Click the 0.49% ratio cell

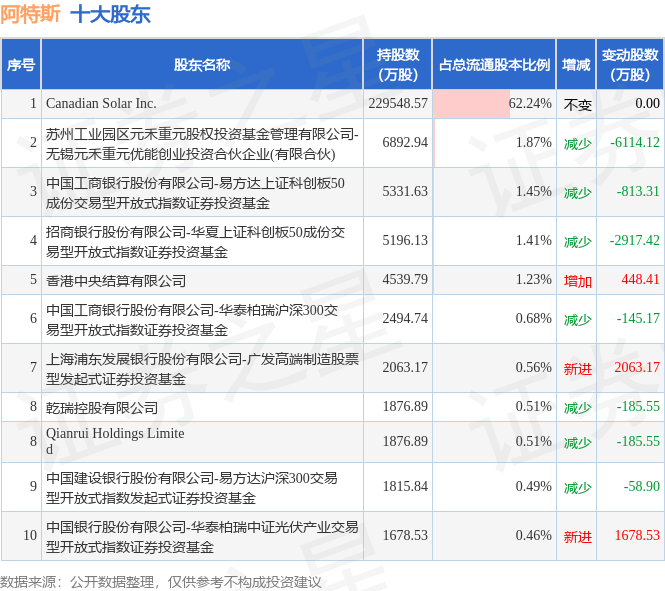point(494,486)
